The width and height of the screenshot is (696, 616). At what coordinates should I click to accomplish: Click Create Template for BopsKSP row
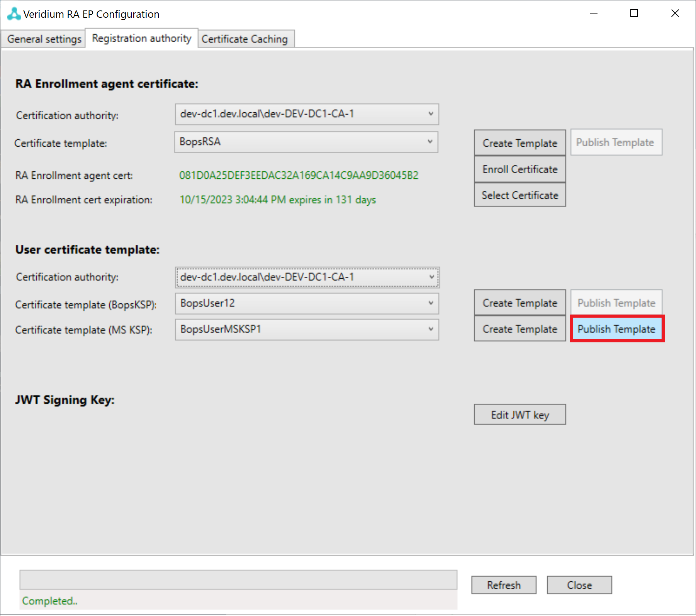(519, 303)
